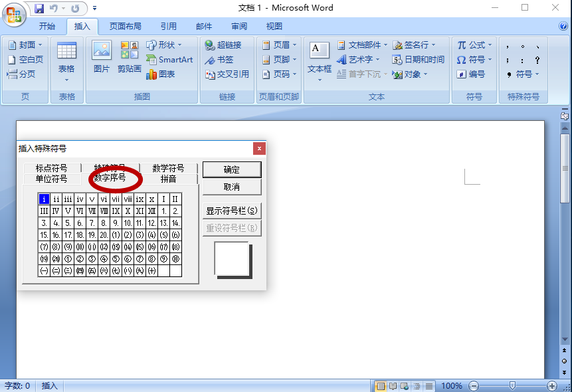Open the equation (公式) dropdown
572x392 pixels.
pyautogui.click(x=474, y=45)
